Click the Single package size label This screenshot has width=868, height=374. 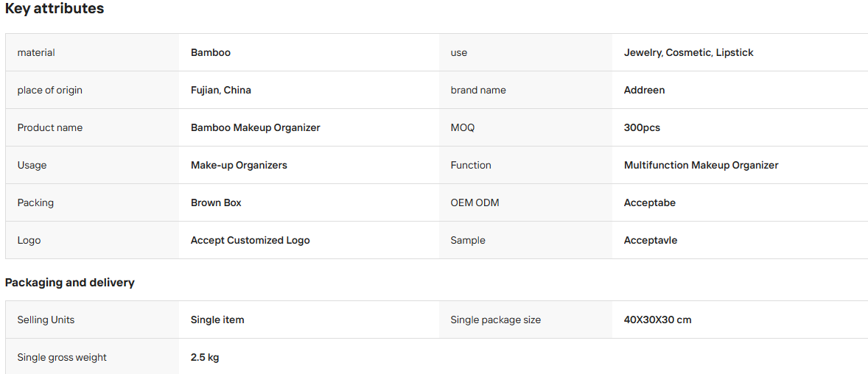[x=495, y=320]
